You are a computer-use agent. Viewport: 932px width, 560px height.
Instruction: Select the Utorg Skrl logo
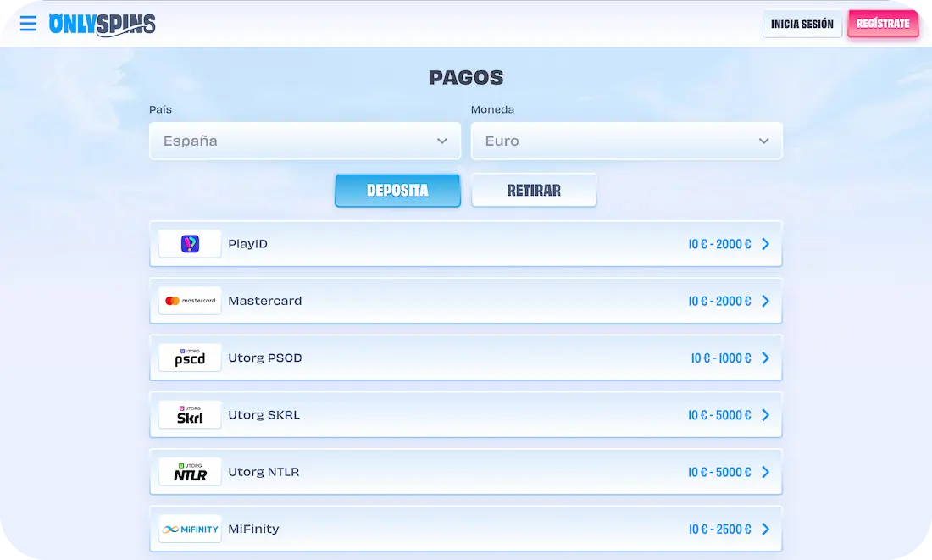(190, 415)
